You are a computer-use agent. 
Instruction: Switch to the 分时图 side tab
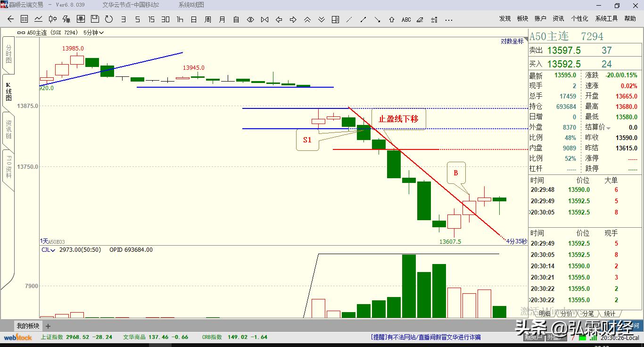[x=8, y=54]
